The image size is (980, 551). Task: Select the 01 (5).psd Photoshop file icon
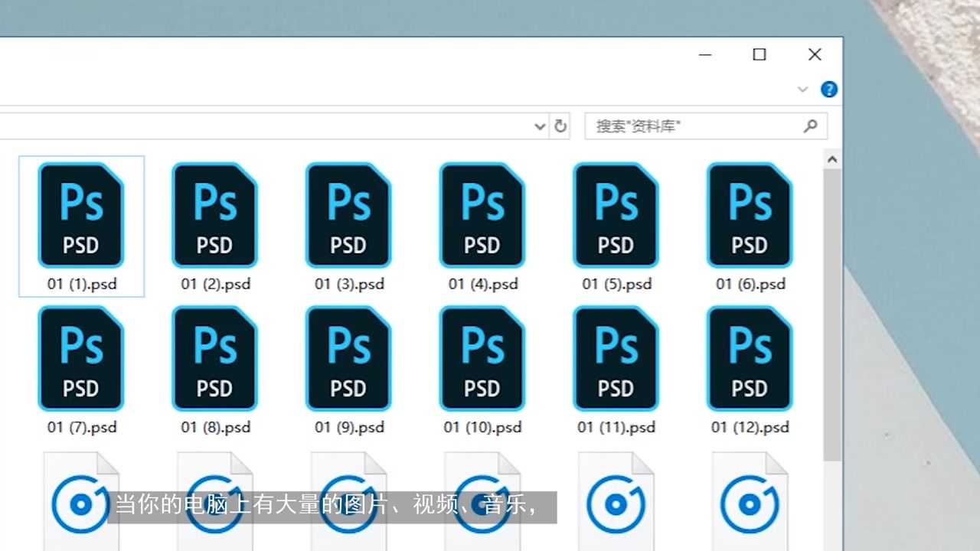616,215
